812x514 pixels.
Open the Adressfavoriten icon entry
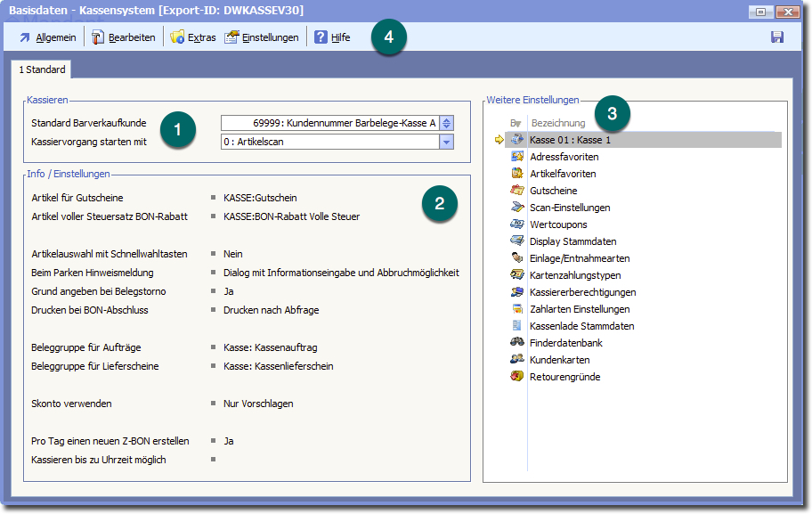pos(516,157)
